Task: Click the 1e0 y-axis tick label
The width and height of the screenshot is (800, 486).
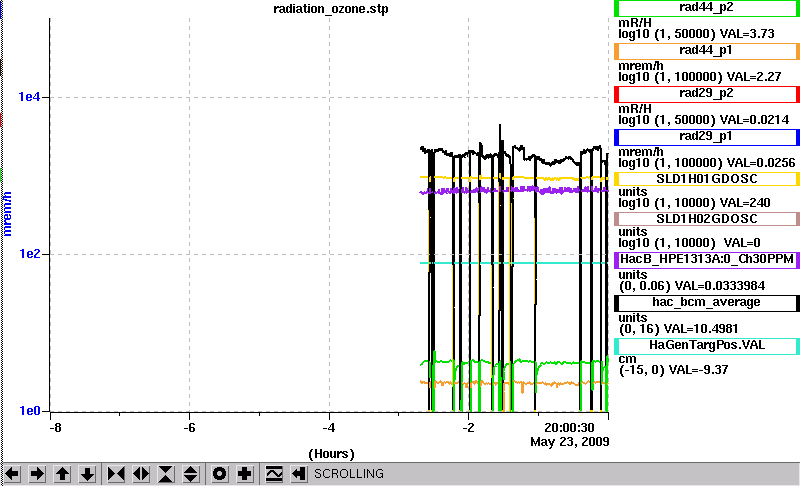Action: point(29,411)
